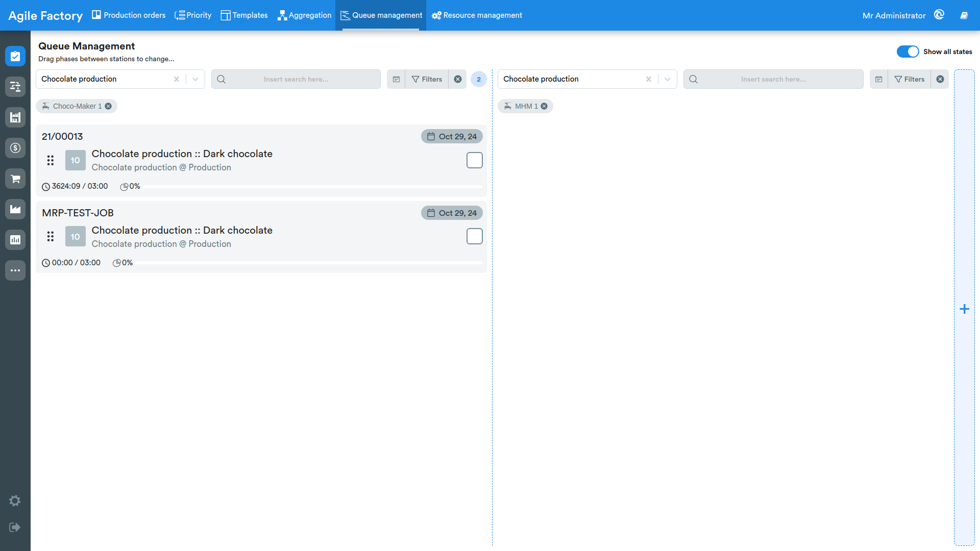
Task: Open the factory sidebar icon
Action: [x=15, y=209]
